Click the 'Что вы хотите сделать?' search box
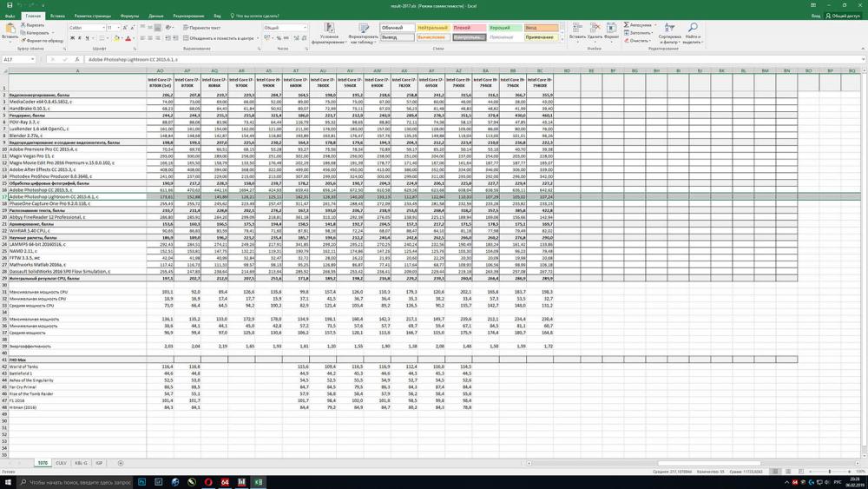 pyautogui.click(x=255, y=16)
